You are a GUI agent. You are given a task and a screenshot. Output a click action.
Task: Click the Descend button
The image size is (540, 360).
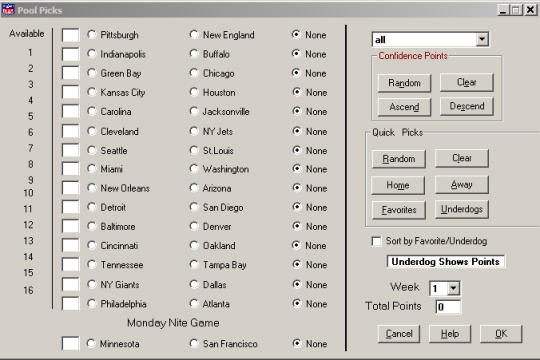tap(467, 106)
